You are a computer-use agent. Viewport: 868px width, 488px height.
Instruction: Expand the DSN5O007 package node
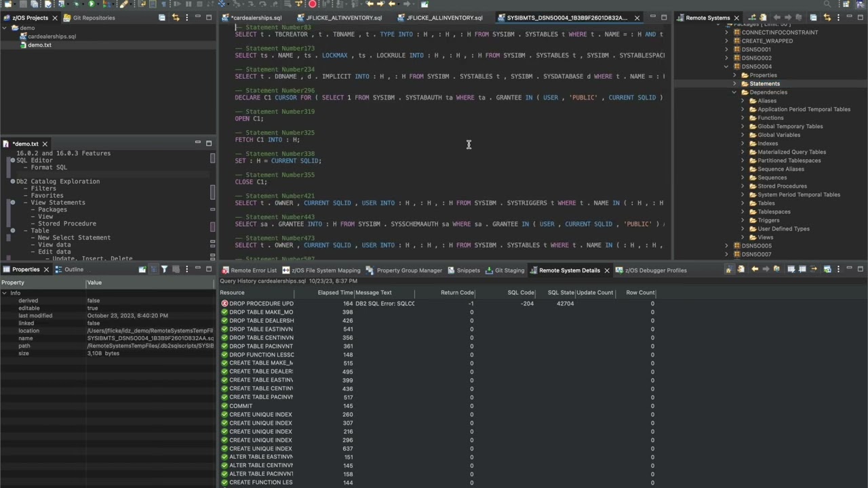(726, 254)
